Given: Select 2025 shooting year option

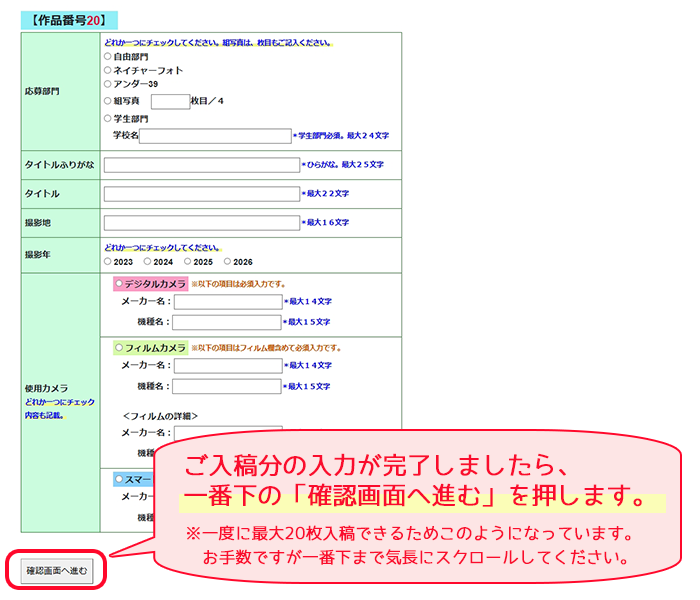Looking at the screenshot, I should [x=188, y=261].
